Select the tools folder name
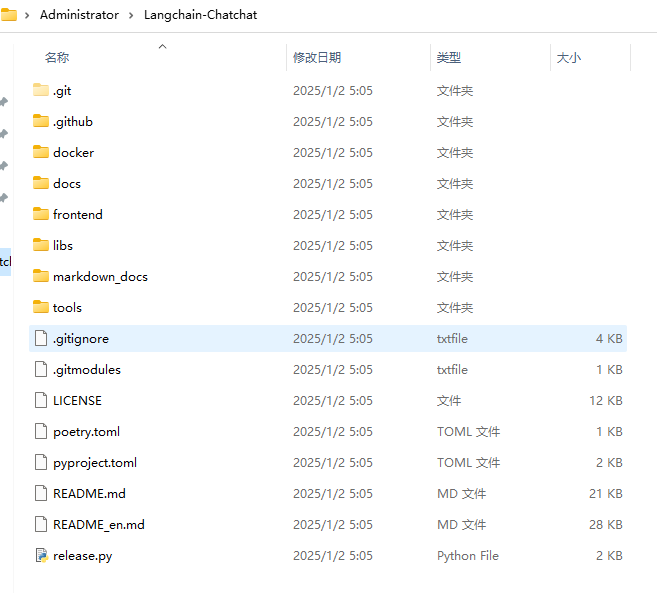 67,308
